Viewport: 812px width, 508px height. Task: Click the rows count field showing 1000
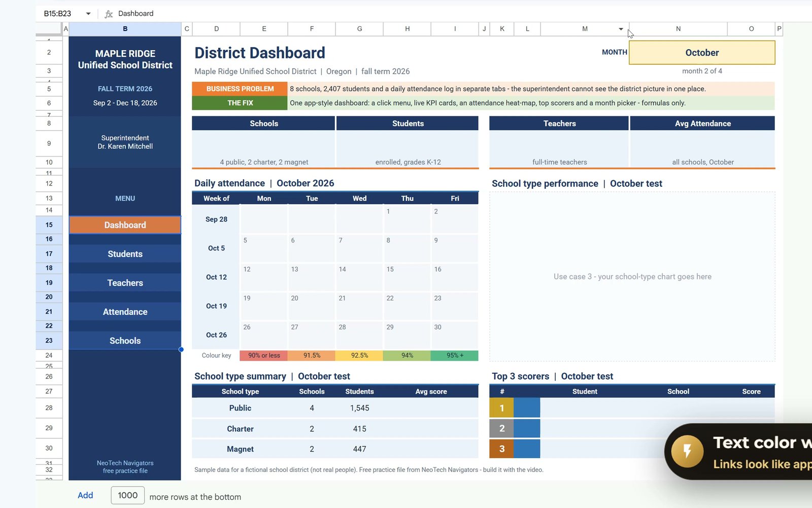[x=128, y=495]
